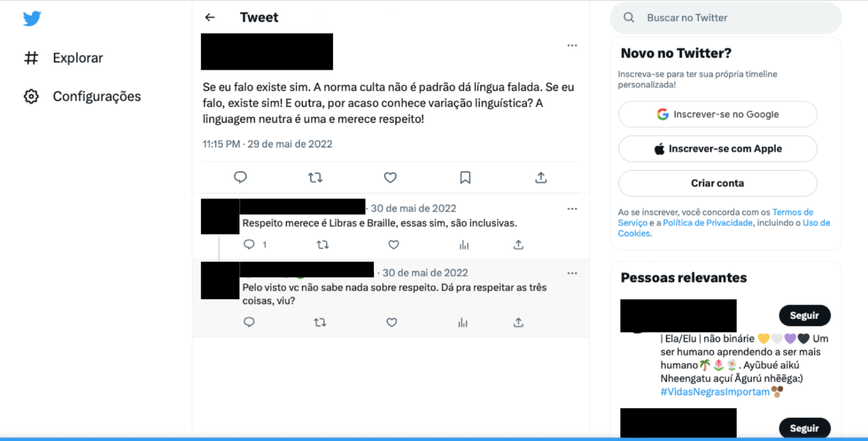Click the Twitter bird logo
868x441 pixels.
32,18
